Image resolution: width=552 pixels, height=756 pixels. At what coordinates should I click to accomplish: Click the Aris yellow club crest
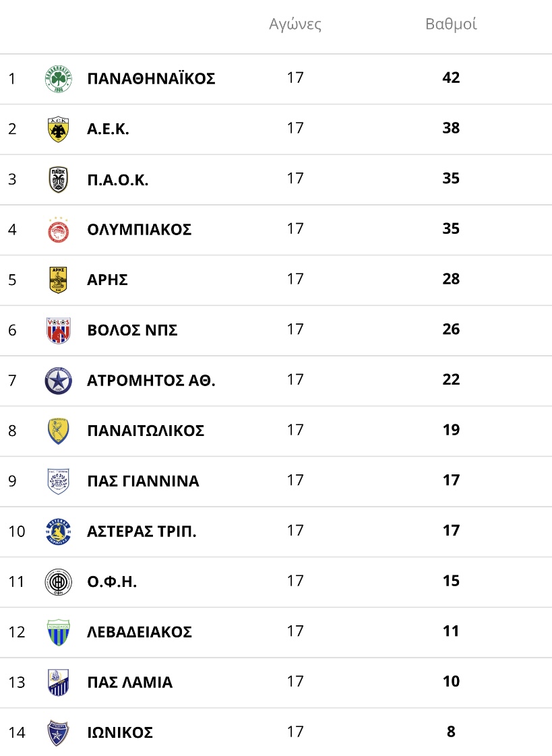point(59,280)
